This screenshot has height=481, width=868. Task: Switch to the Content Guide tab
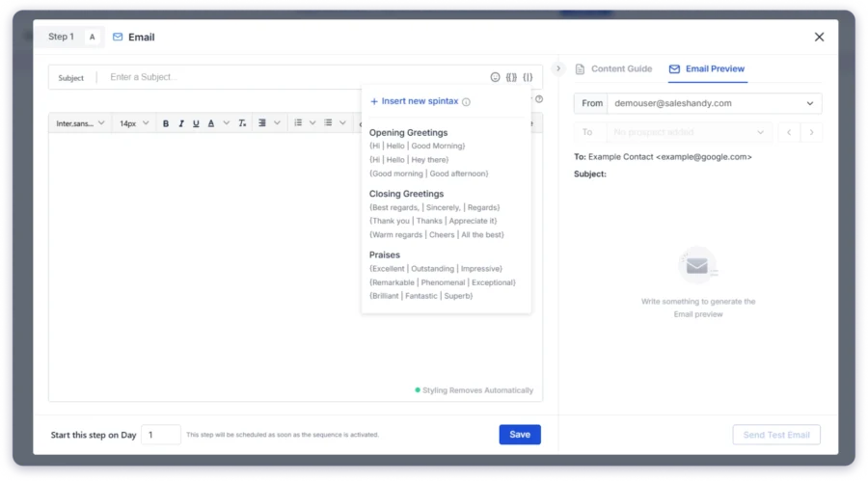click(x=613, y=69)
